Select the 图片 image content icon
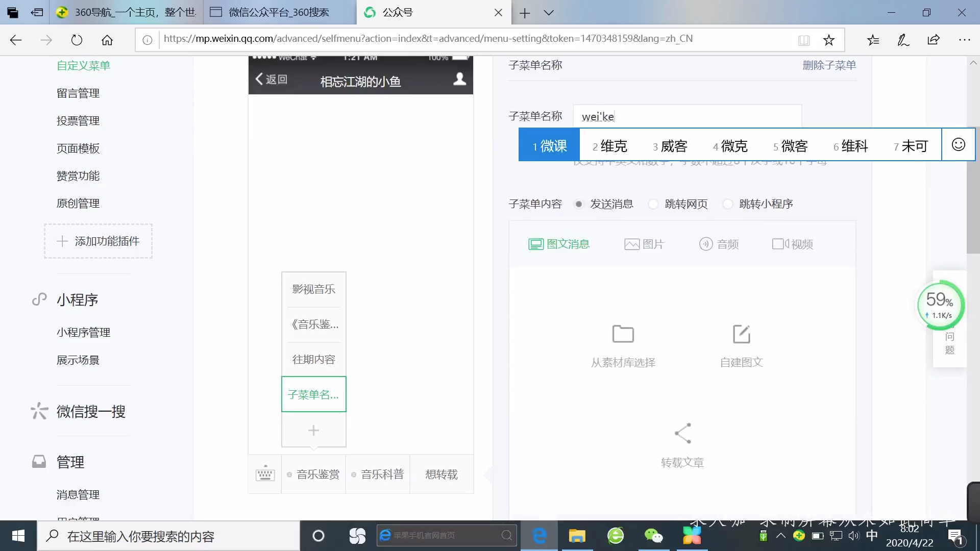 tap(631, 244)
